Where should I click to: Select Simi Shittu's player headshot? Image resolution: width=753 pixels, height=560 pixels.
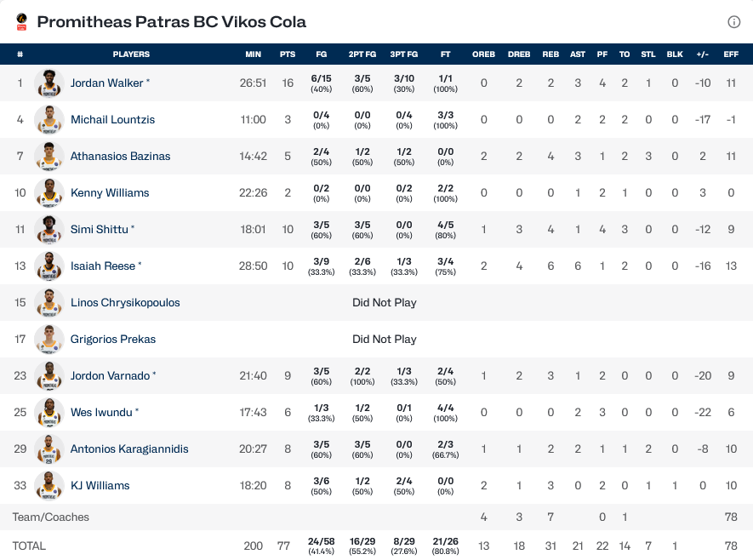pos(49,230)
